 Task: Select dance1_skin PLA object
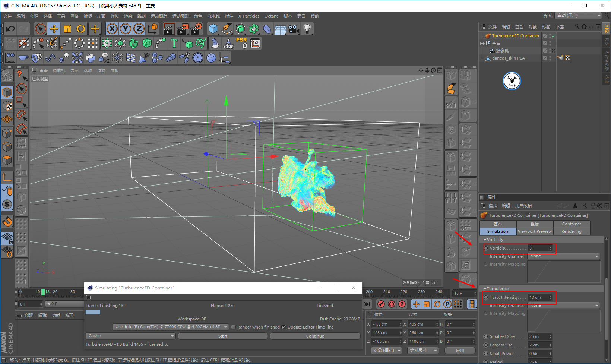pyautogui.click(x=508, y=58)
